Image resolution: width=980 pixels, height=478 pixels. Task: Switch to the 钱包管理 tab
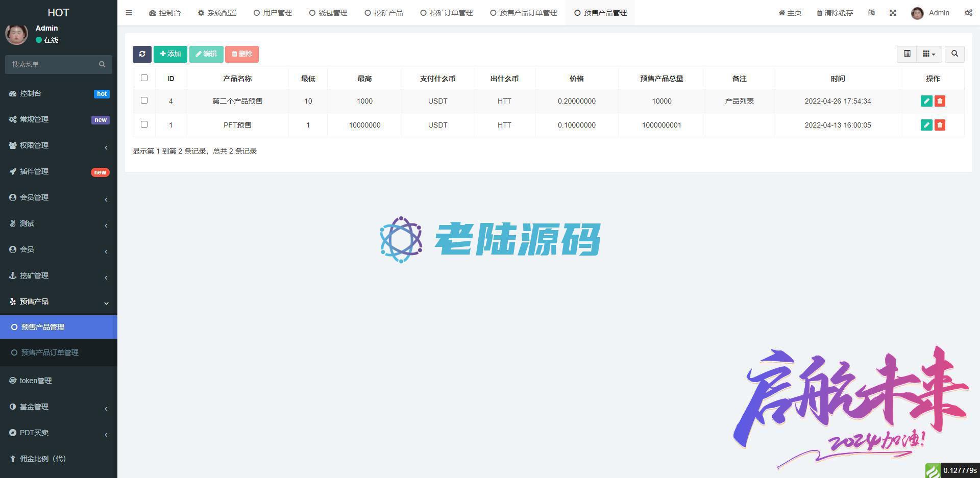point(328,13)
